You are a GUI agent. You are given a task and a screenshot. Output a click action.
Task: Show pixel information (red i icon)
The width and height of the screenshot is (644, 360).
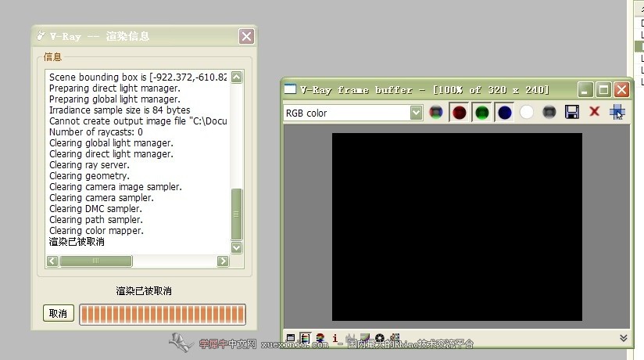click(335, 338)
